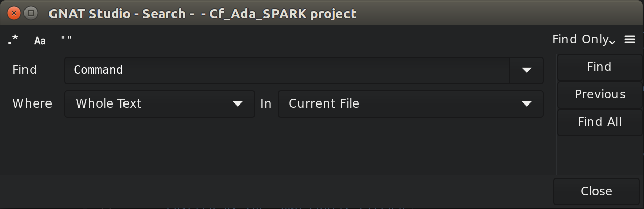Click the gray window button beside close

coord(31,13)
